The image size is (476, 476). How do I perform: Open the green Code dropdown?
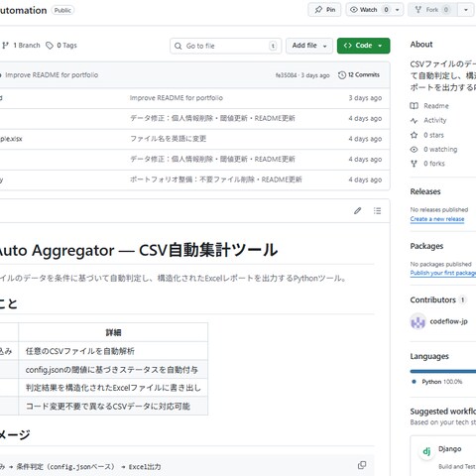(363, 46)
